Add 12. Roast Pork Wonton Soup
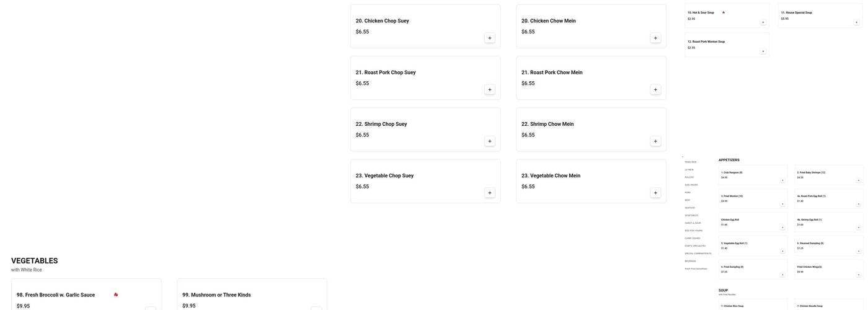Viewport: 868px width, 310px height. point(763,51)
